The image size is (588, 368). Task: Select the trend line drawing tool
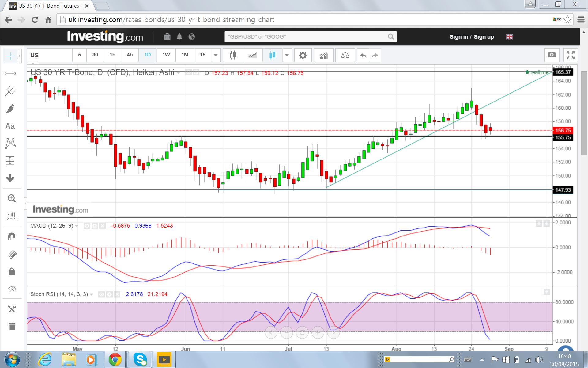coord(10,74)
